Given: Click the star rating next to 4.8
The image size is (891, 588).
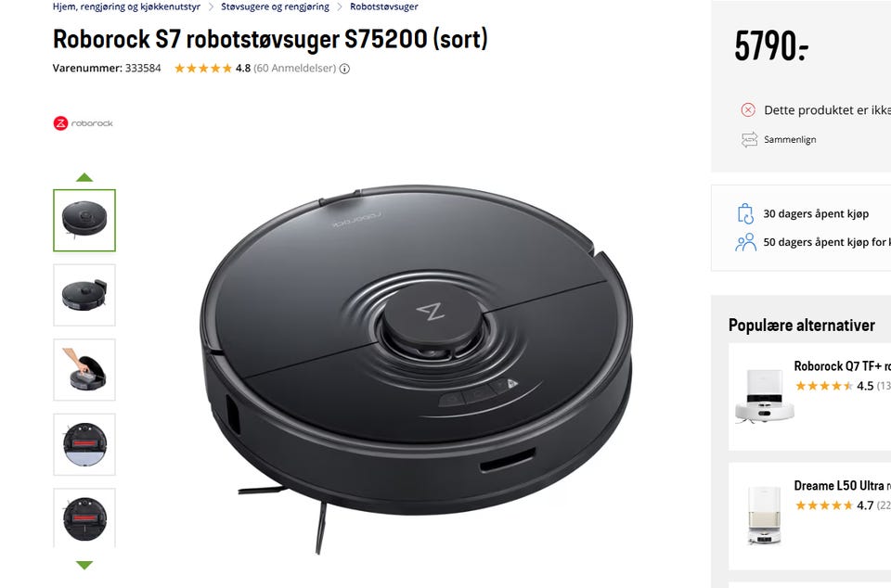Looking at the screenshot, I should pyautogui.click(x=203, y=68).
